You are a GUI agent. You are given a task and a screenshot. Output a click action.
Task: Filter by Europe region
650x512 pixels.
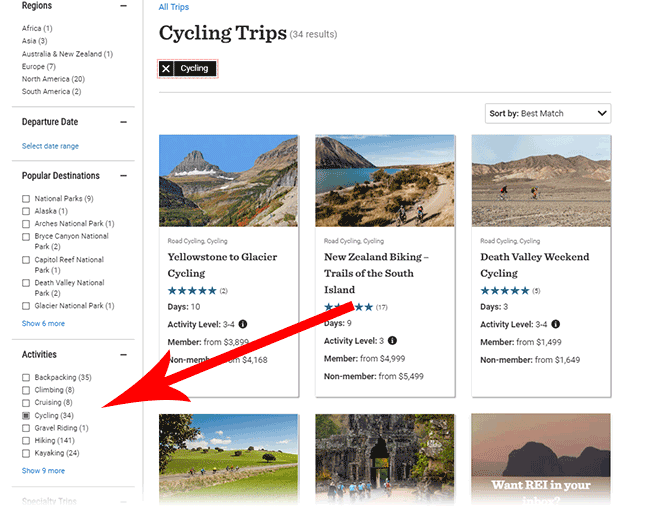click(39, 66)
